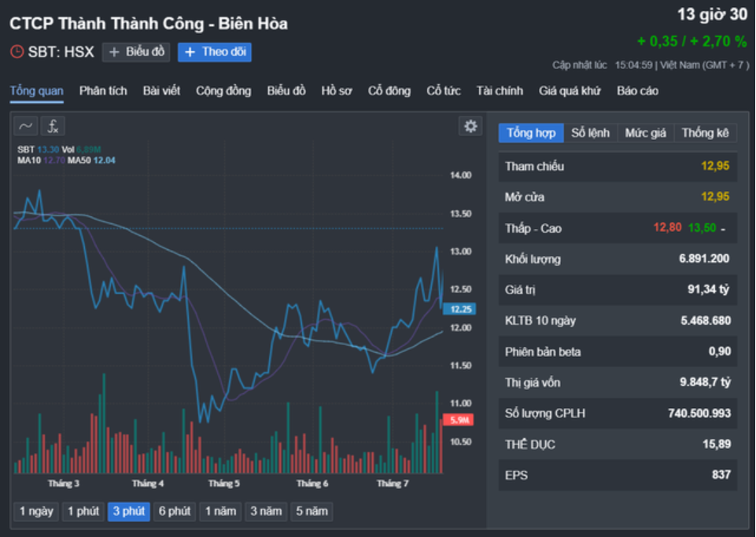
Task: Select the Tổng hợp panel tab
Action: tap(531, 133)
